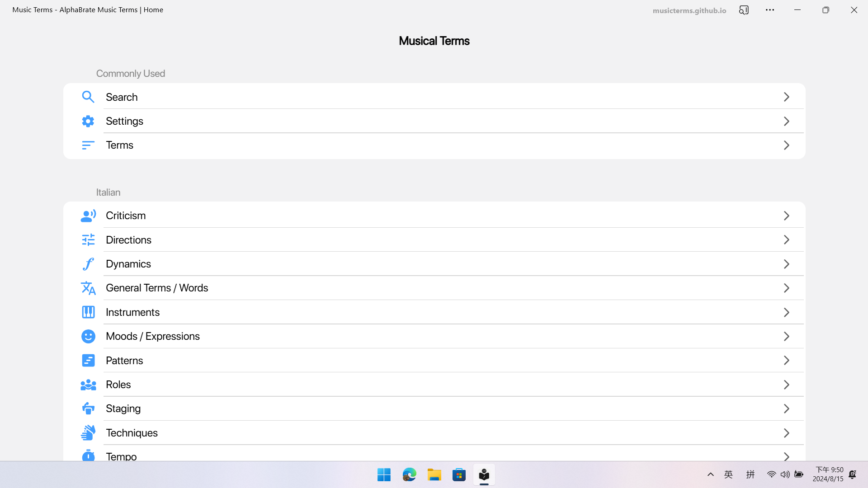Click the Settings gear icon

point(88,121)
